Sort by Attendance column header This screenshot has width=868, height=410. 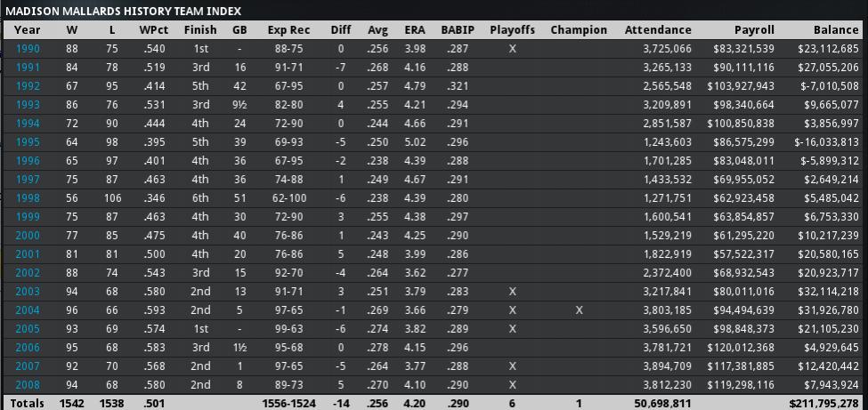click(x=658, y=29)
